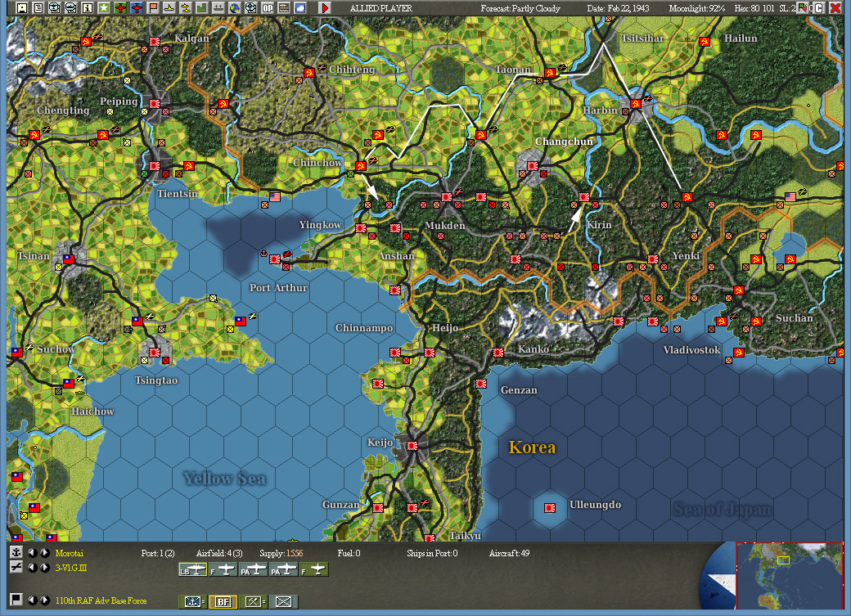
Task: Click the cloud weather toolbar icon
Action: click(x=300, y=8)
